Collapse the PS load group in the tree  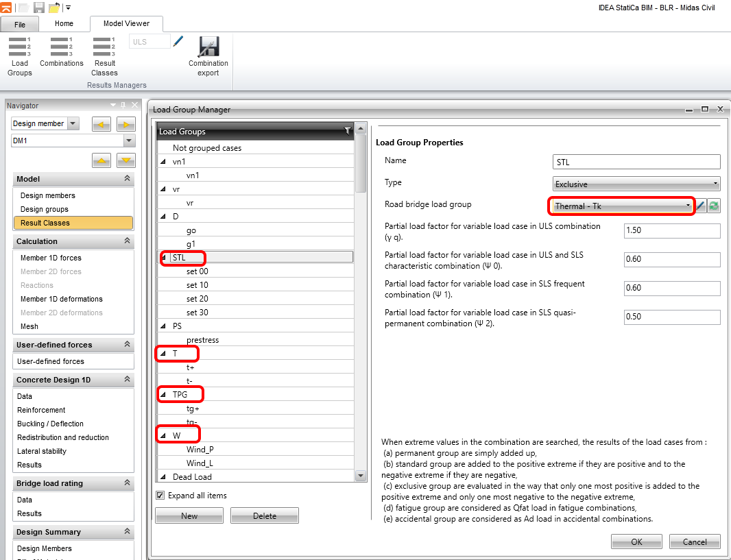(163, 326)
